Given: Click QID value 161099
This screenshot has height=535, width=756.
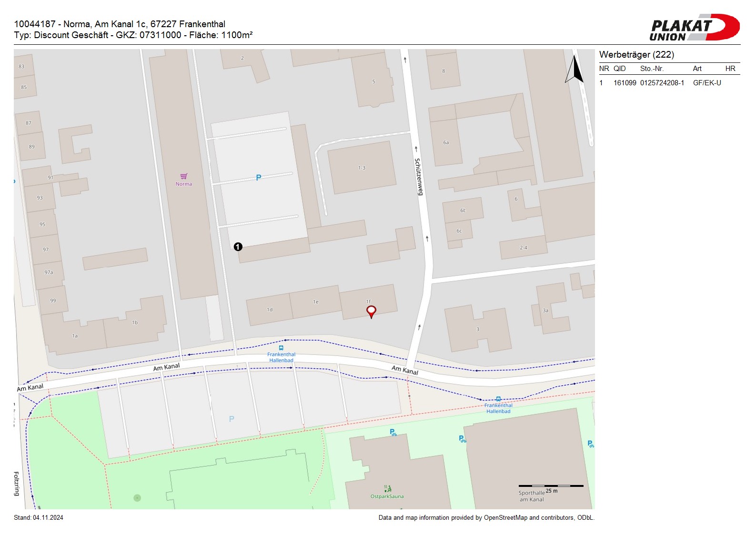Looking at the screenshot, I should [x=625, y=83].
